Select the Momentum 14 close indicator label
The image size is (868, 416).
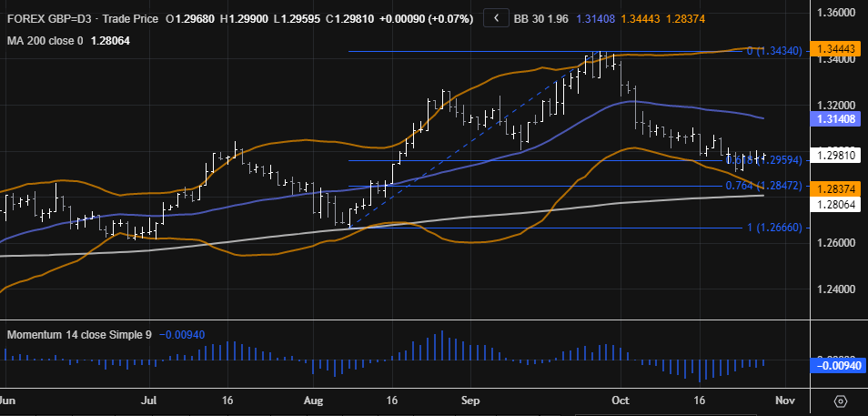[80, 334]
